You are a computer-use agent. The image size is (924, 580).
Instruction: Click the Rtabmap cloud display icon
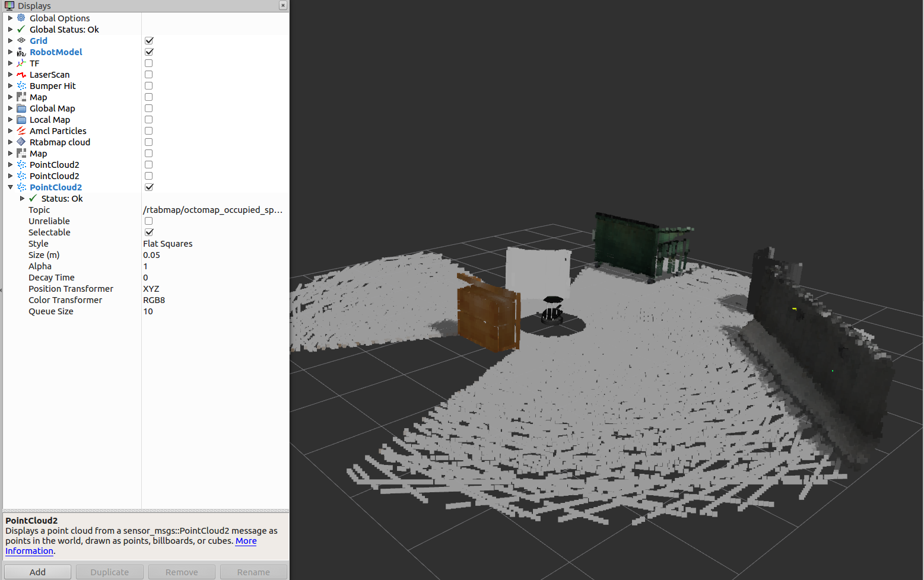point(21,142)
